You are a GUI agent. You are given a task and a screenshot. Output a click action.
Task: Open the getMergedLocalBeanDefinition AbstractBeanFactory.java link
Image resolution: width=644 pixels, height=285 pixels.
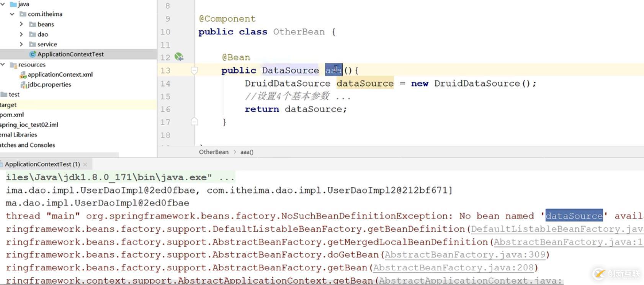click(569, 242)
